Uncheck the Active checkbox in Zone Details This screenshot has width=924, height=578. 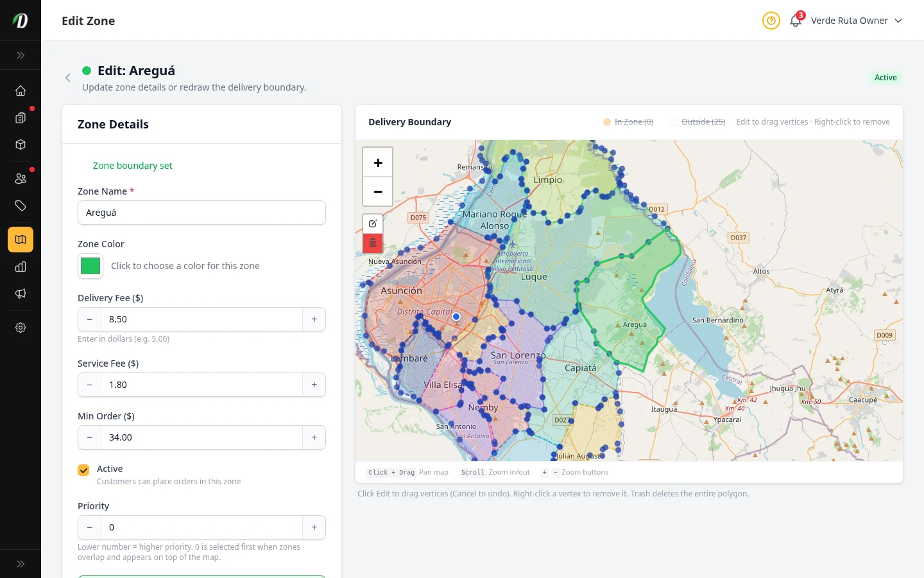83,469
